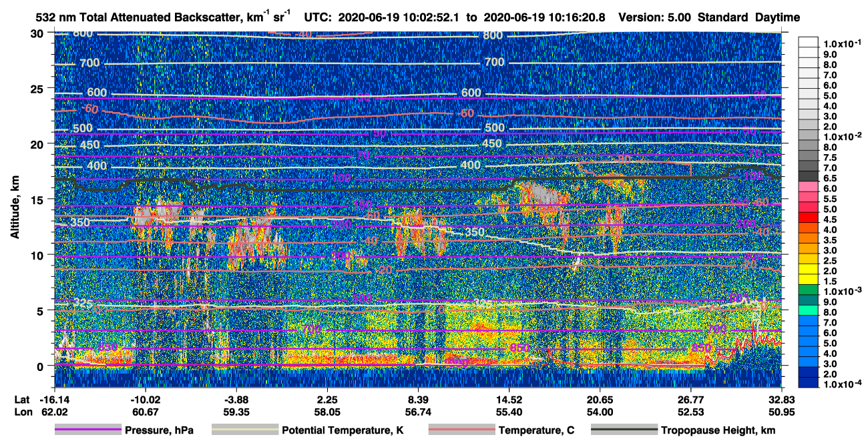Click the 'Lat' row label
868x445 pixels.
[21, 399]
